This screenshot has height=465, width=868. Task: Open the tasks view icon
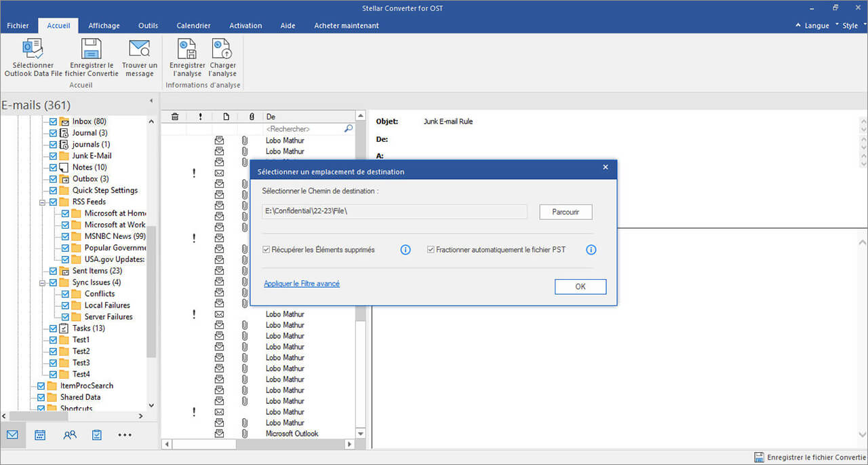coord(97,435)
